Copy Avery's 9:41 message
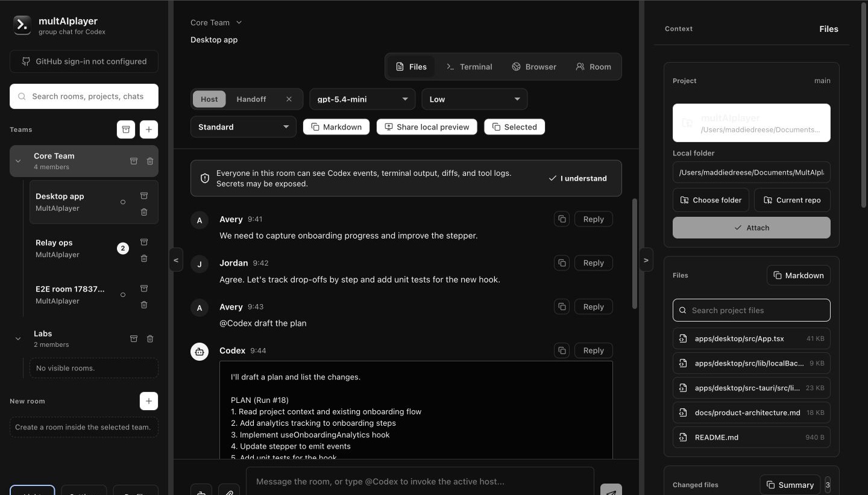The image size is (868, 495). (x=562, y=219)
